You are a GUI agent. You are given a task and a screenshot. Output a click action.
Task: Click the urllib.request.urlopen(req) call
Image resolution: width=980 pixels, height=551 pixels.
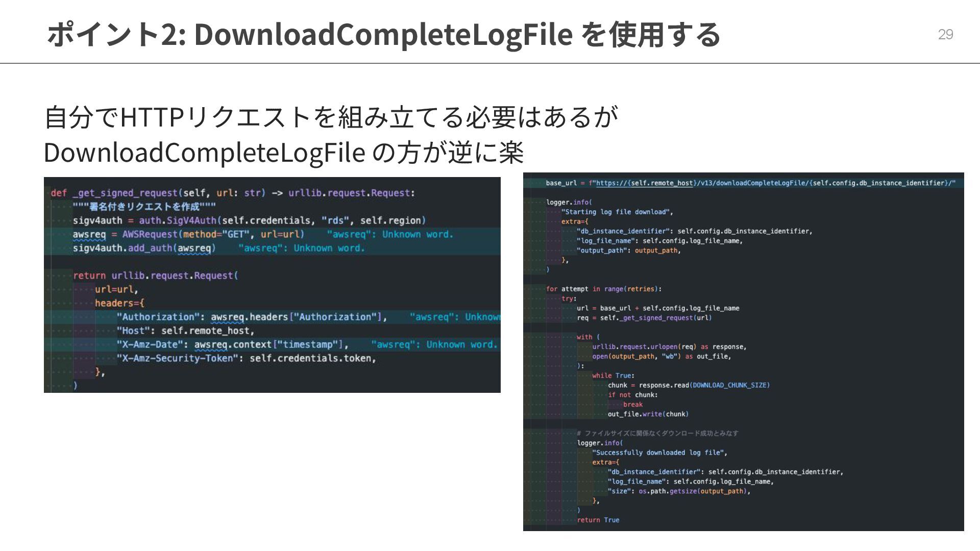(x=643, y=347)
